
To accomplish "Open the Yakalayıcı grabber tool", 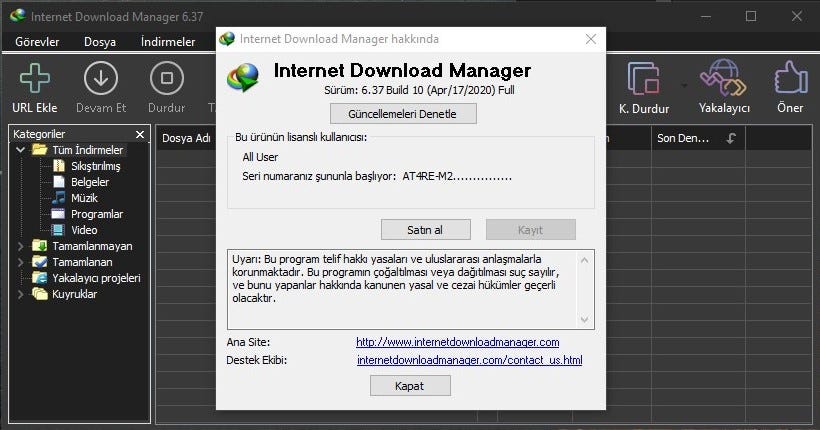I will (723, 77).
